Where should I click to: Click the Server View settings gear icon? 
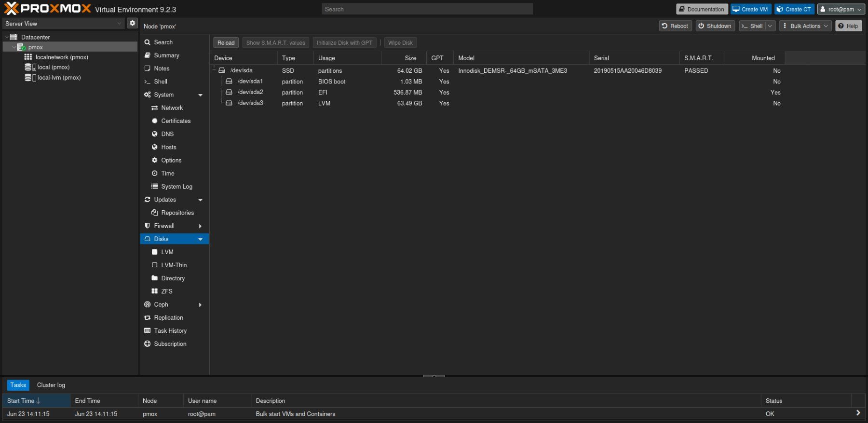tap(132, 23)
